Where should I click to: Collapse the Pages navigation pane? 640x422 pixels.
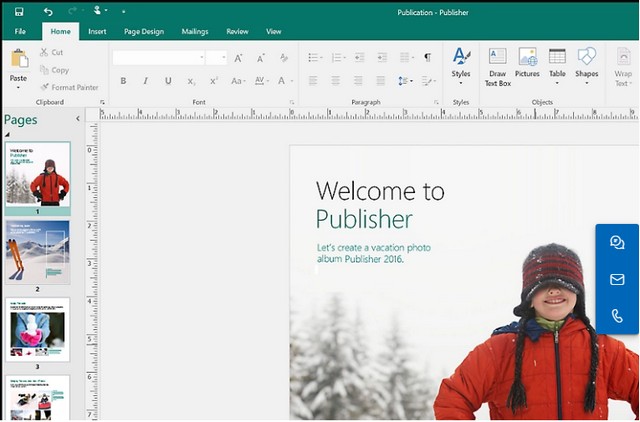click(x=78, y=120)
